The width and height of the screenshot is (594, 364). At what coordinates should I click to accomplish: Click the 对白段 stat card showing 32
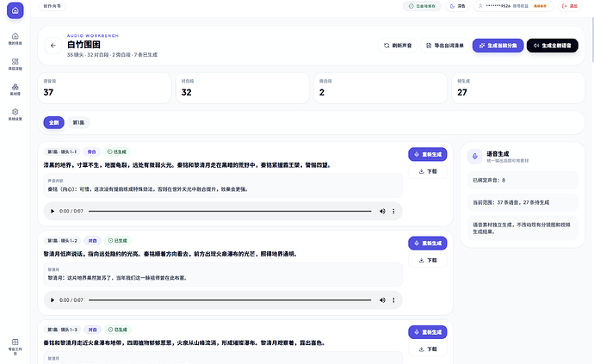[x=243, y=89]
